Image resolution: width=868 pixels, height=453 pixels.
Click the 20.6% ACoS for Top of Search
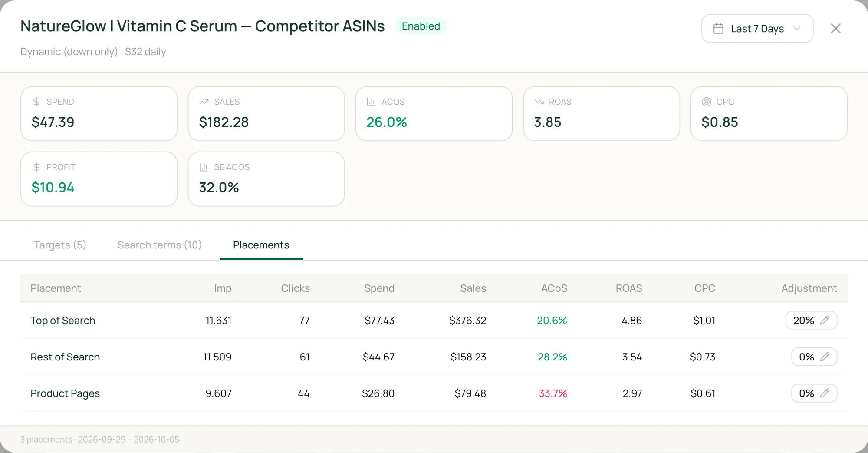pyautogui.click(x=552, y=321)
